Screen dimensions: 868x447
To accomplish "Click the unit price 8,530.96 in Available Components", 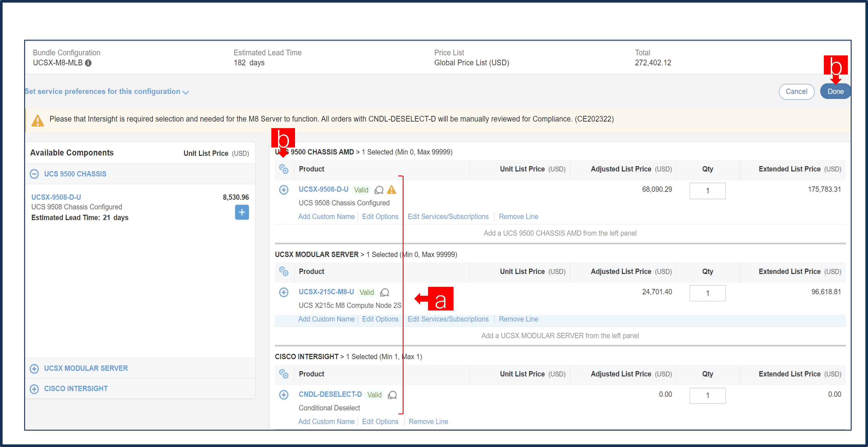I will 236,197.
